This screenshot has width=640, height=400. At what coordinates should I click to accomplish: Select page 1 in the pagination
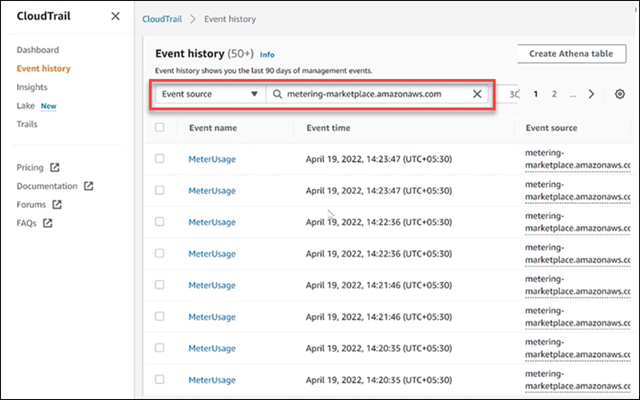[x=536, y=94]
